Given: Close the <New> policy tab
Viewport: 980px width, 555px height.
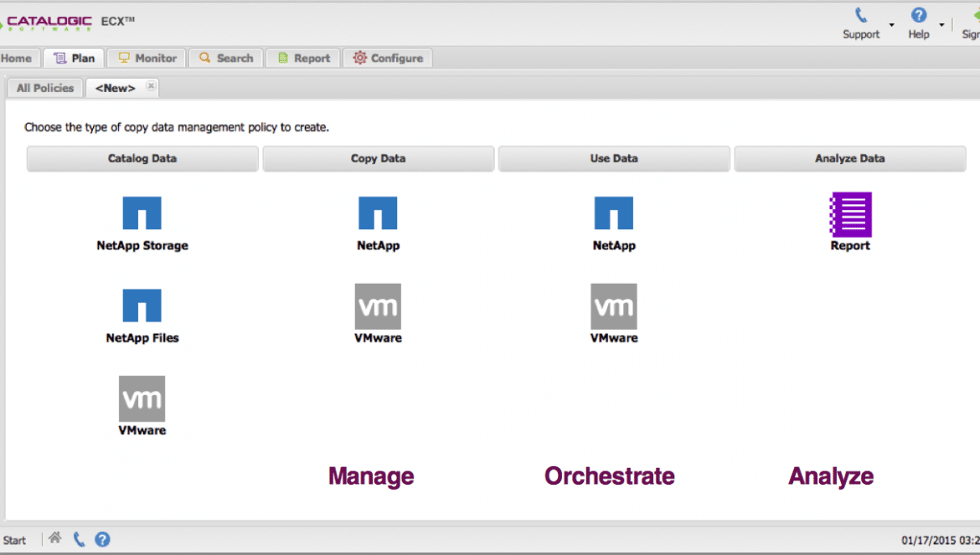Looking at the screenshot, I should click(x=151, y=85).
